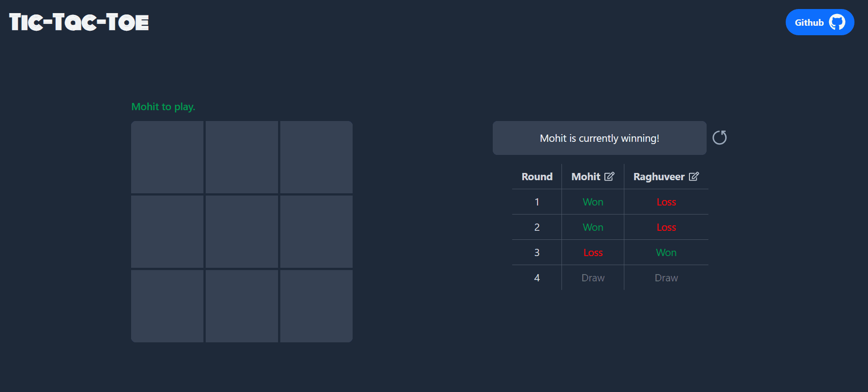Mark the middle-left board cell
868x392 pixels.
click(167, 231)
